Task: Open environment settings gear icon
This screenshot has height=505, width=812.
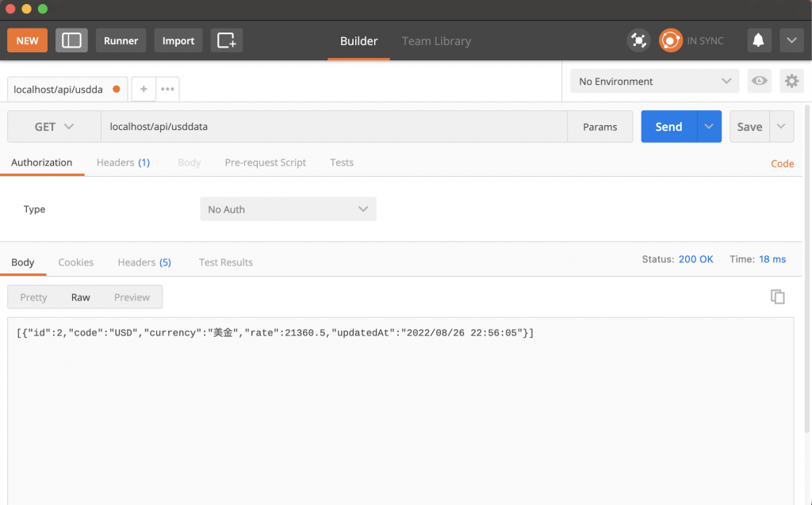Action: [x=791, y=81]
